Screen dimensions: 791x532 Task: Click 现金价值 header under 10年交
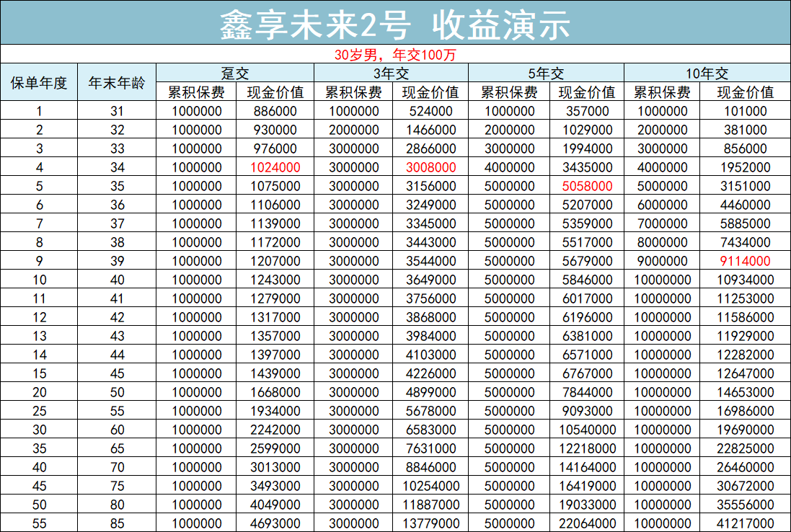[x=745, y=92]
